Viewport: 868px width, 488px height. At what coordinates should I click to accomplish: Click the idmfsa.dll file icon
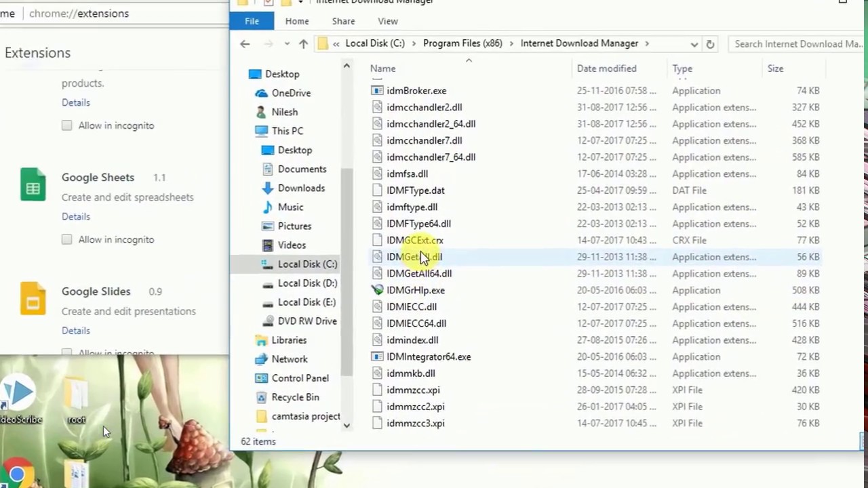click(x=377, y=174)
